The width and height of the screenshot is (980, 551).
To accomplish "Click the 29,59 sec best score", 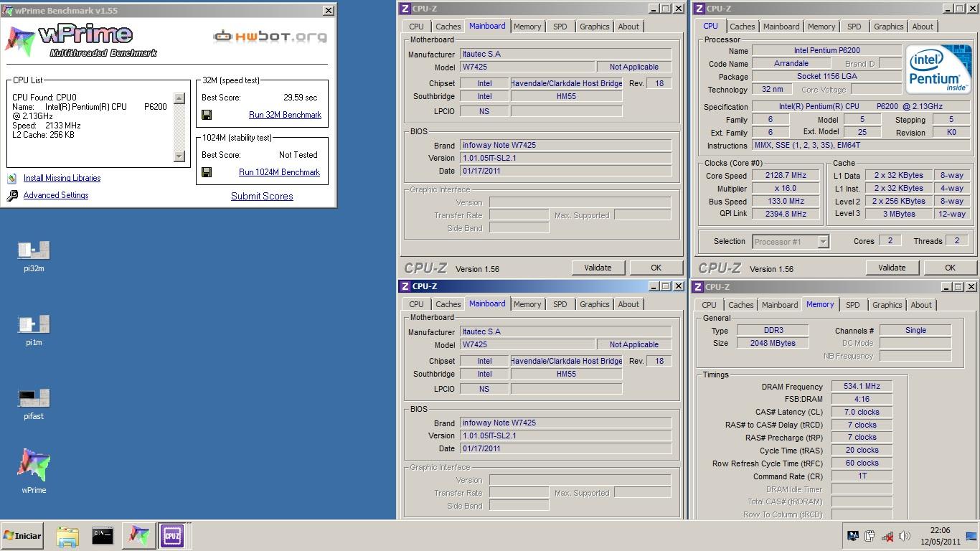I will (300, 98).
